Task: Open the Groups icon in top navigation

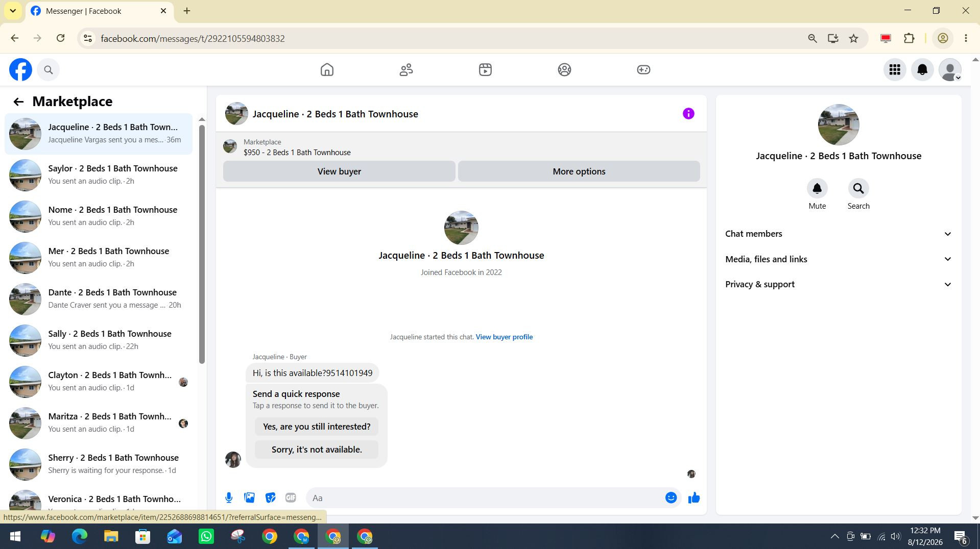Action: 564,70
